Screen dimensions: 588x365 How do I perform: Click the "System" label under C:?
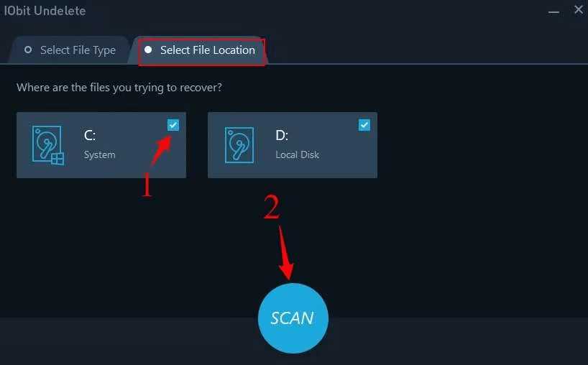pyautogui.click(x=99, y=154)
